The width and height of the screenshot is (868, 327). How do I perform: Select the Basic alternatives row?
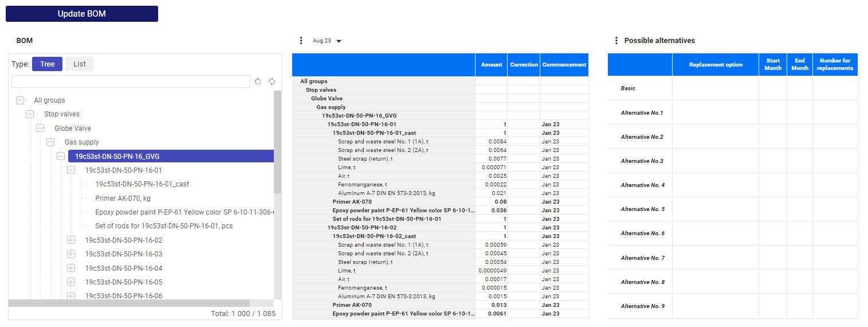733,88
